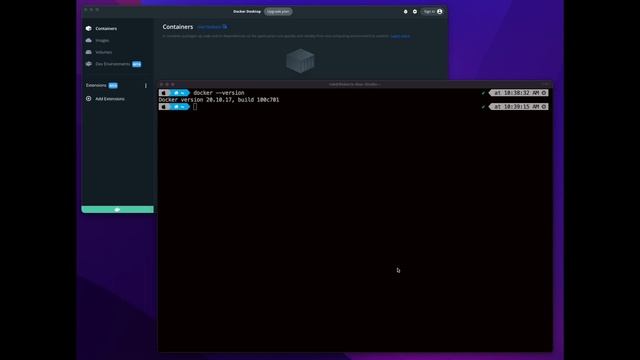The width and height of the screenshot is (640, 360).
Task: Click the 'docker --version' command text
Action: pyautogui.click(x=219, y=93)
